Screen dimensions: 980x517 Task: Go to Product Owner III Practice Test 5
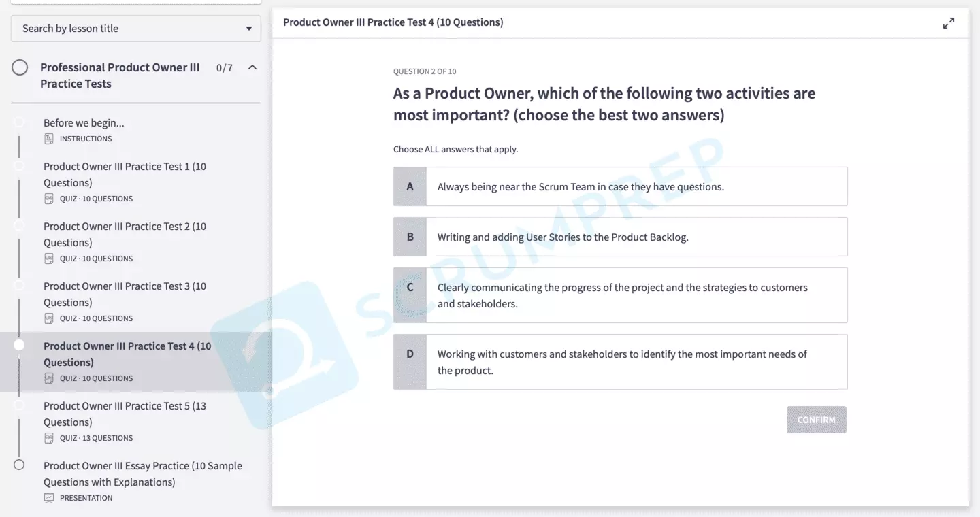point(125,414)
